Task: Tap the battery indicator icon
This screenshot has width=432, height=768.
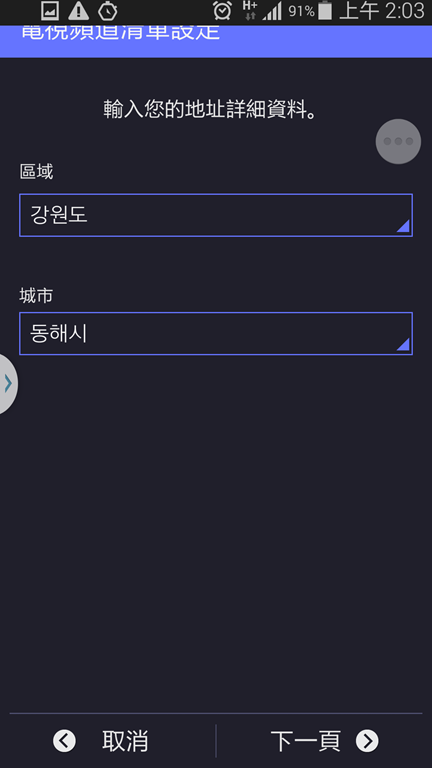Action: (325, 11)
